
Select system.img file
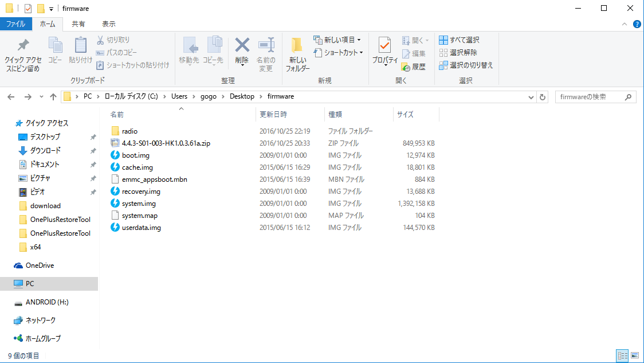pyautogui.click(x=139, y=203)
